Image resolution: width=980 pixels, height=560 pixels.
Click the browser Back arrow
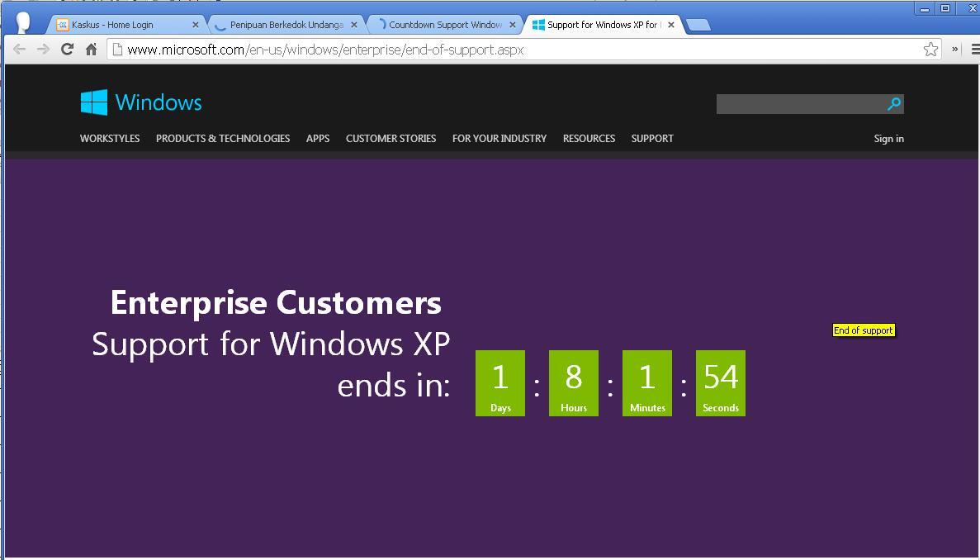pos(19,50)
